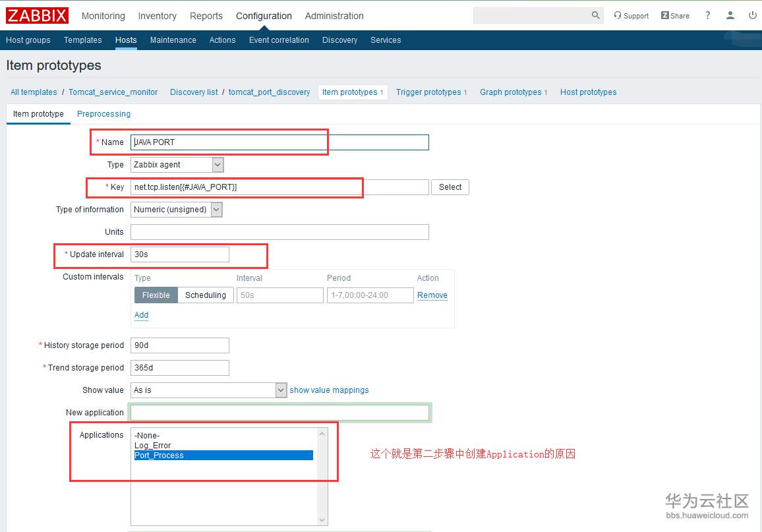The width and height of the screenshot is (762, 532).
Task: Click the Period field 1-7,00:00-24:00
Action: point(370,295)
